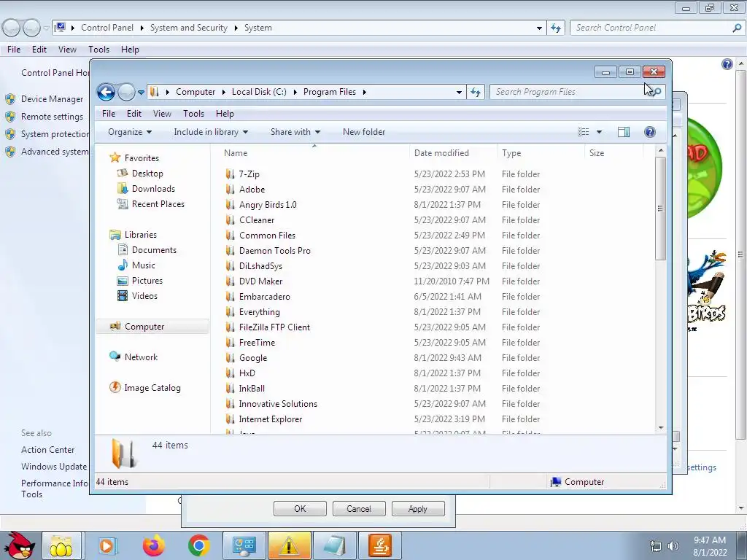
Task: Open File menu in Program Files window
Action: click(x=109, y=113)
